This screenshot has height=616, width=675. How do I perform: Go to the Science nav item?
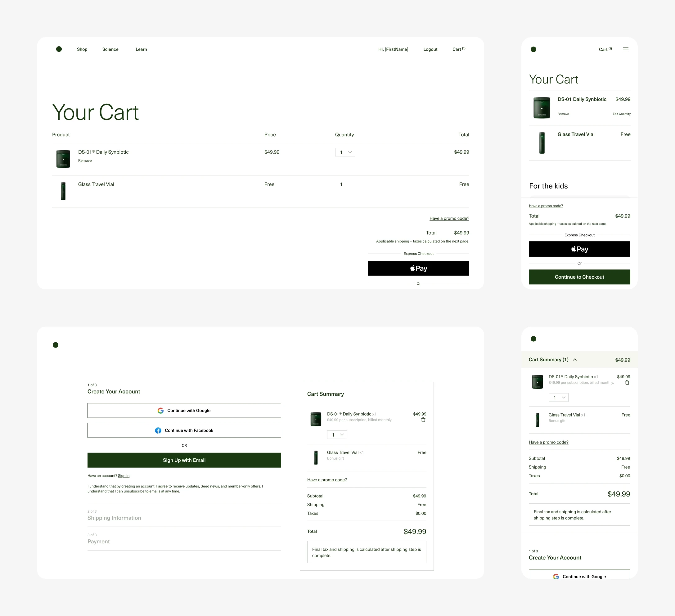[x=110, y=49]
